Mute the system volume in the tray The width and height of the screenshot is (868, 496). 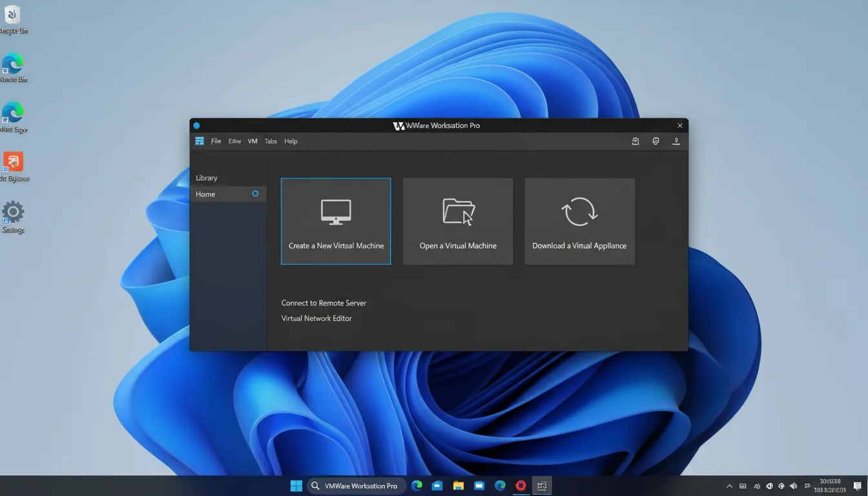(793, 486)
